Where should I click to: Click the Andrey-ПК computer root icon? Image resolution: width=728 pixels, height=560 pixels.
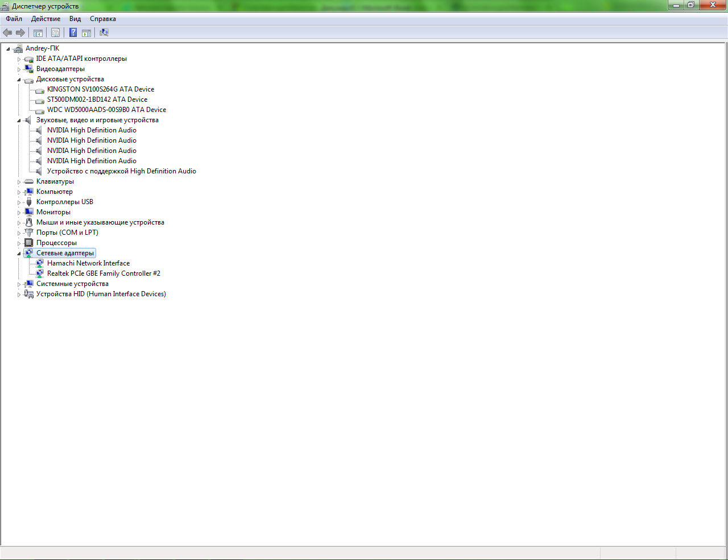(18, 48)
